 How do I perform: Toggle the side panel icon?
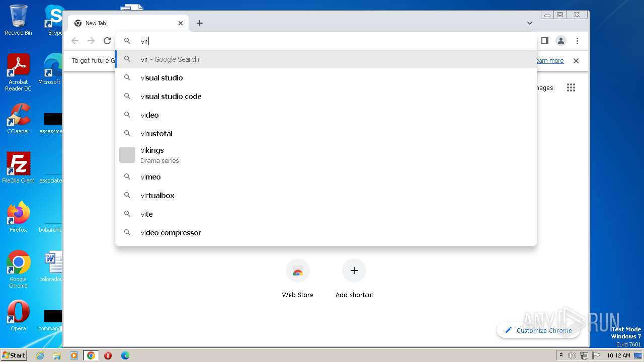pyautogui.click(x=544, y=41)
